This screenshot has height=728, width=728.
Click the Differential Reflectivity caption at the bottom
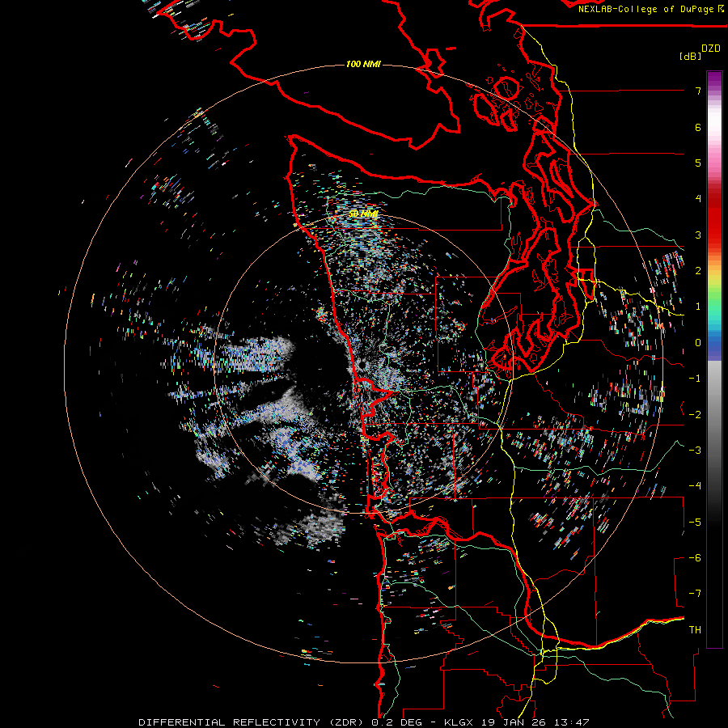(x=364, y=722)
